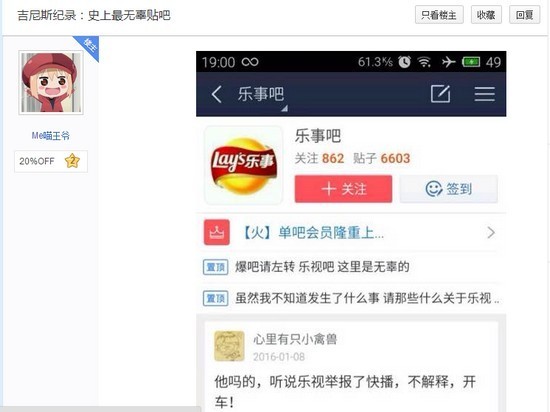Click the 回复 button
Viewport: 550px width, 412px height.
(x=524, y=15)
